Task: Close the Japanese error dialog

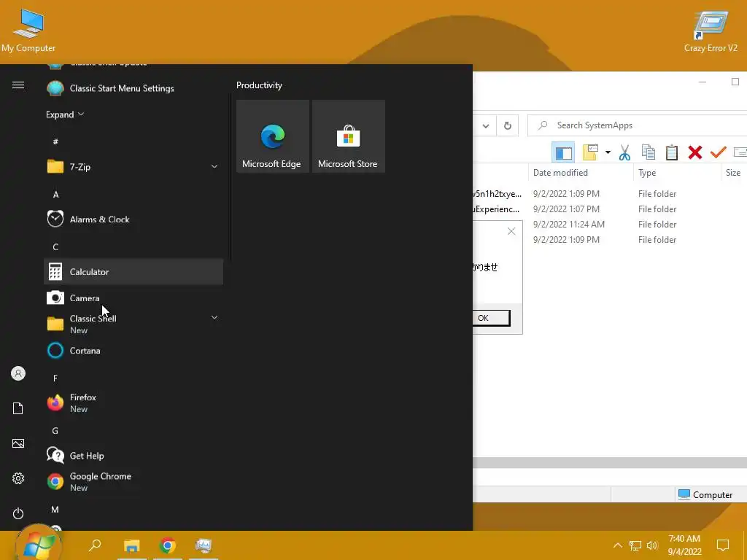Action: tap(511, 231)
